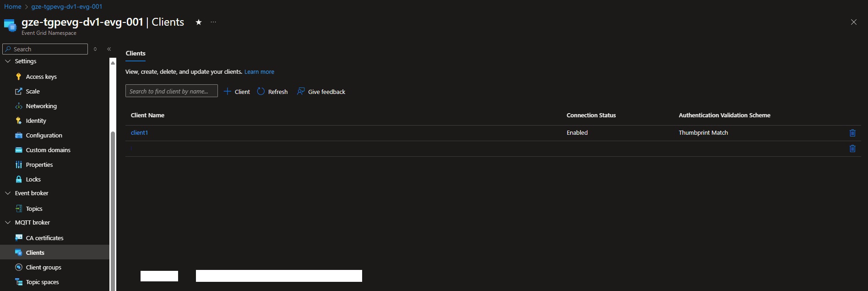Open Topic spaces page
The height and width of the screenshot is (291, 868).
(x=42, y=282)
